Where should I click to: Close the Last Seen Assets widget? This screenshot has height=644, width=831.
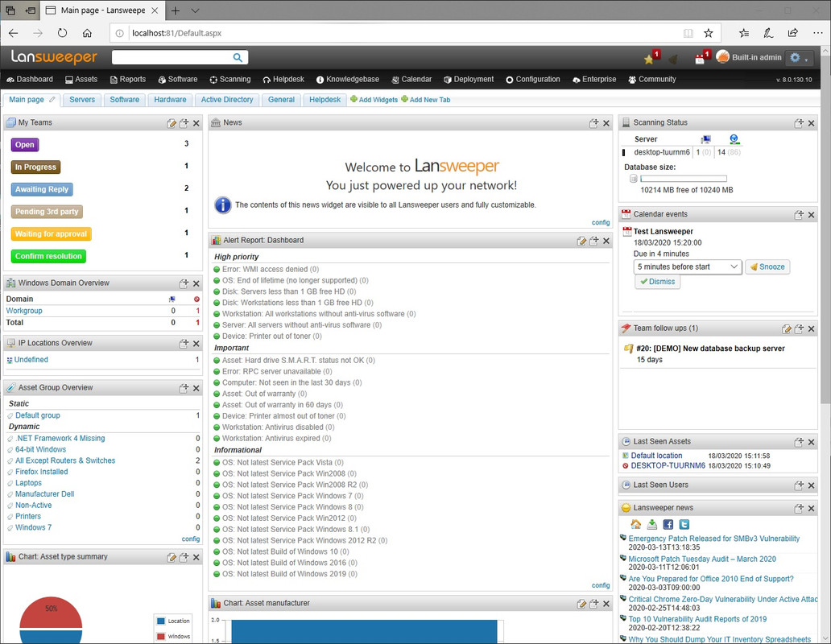pos(812,442)
